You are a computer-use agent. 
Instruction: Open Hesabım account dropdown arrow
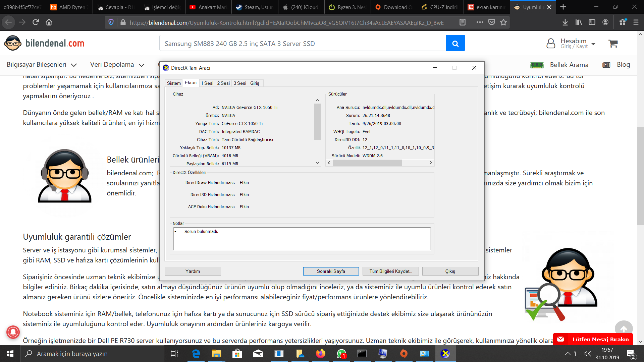593,44
